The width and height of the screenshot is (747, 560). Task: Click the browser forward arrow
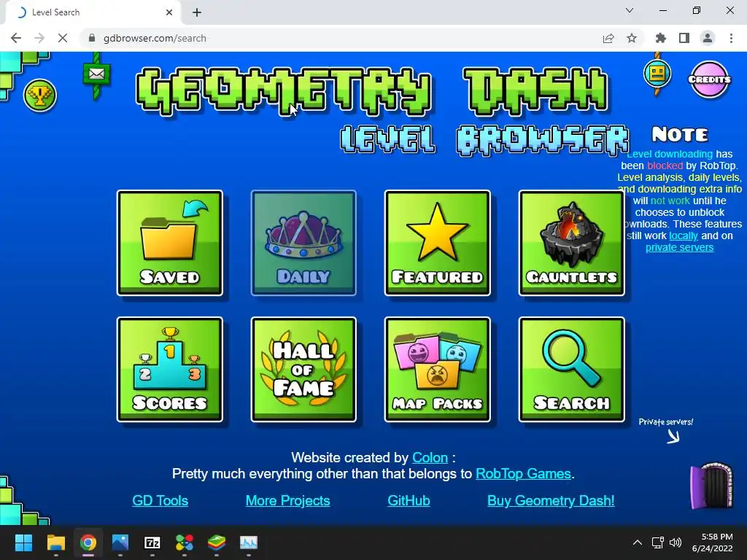[39, 38]
